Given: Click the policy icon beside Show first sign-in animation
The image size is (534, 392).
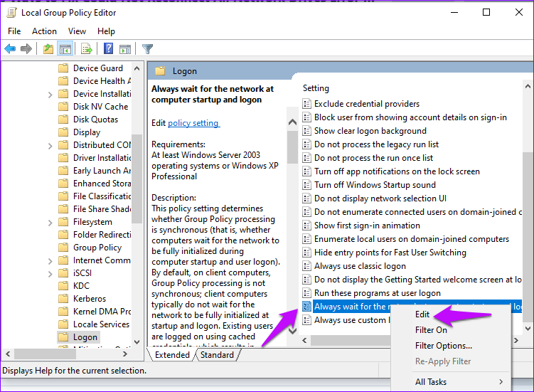Looking at the screenshot, I should 307,226.
